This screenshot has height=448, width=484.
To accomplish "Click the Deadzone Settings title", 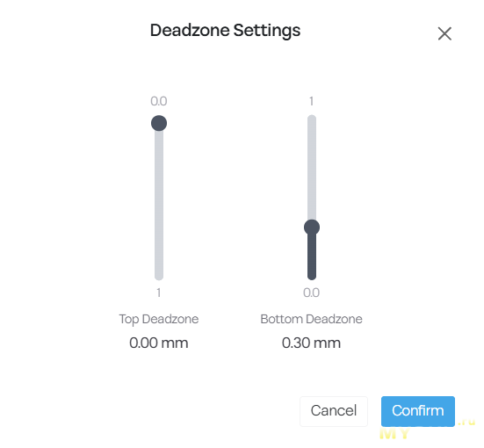I will tap(225, 31).
